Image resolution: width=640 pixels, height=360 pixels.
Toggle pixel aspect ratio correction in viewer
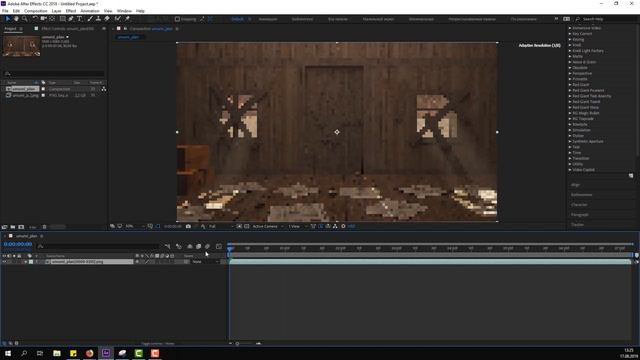313,226
